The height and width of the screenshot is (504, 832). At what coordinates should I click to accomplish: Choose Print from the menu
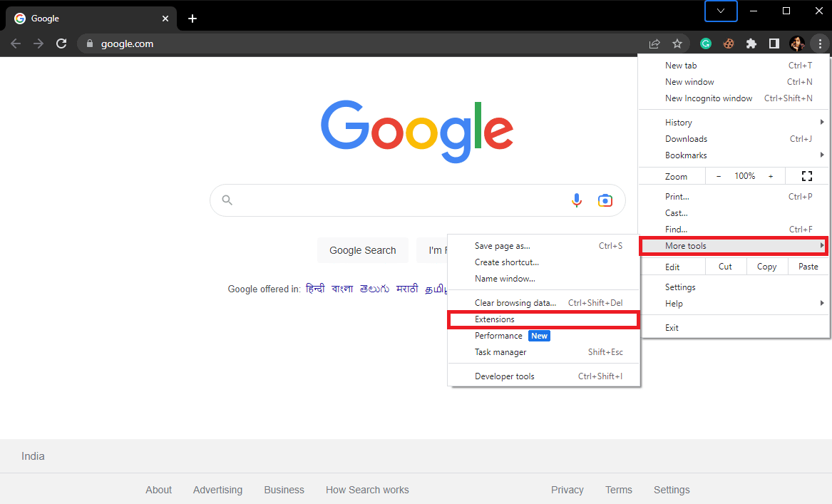tap(734, 196)
